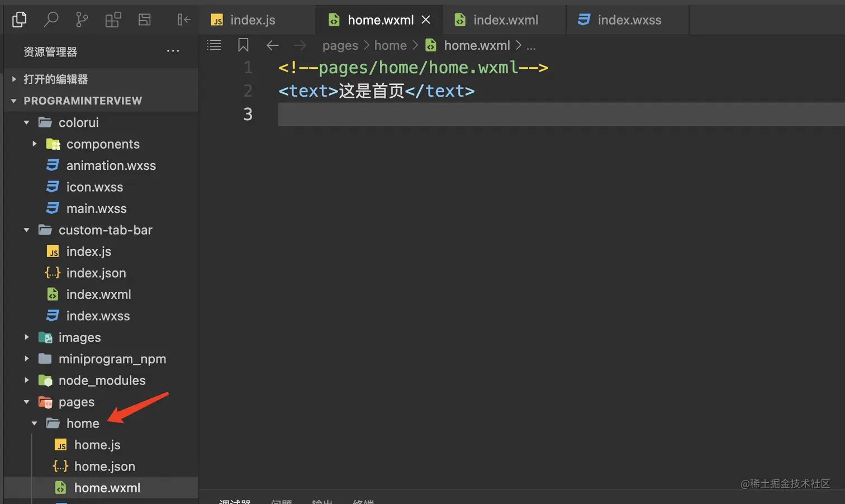Open the Explorer files icon in activity bar
Screen dimensions: 845x504
click(19, 20)
